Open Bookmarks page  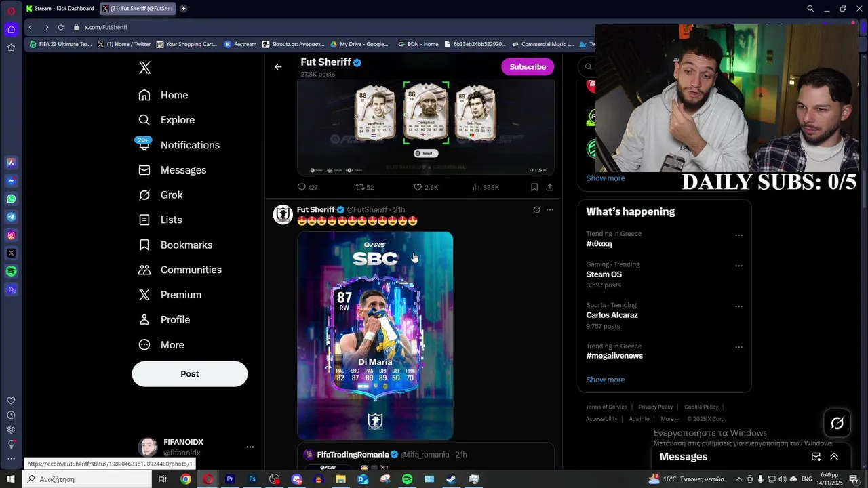[x=175, y=245]
